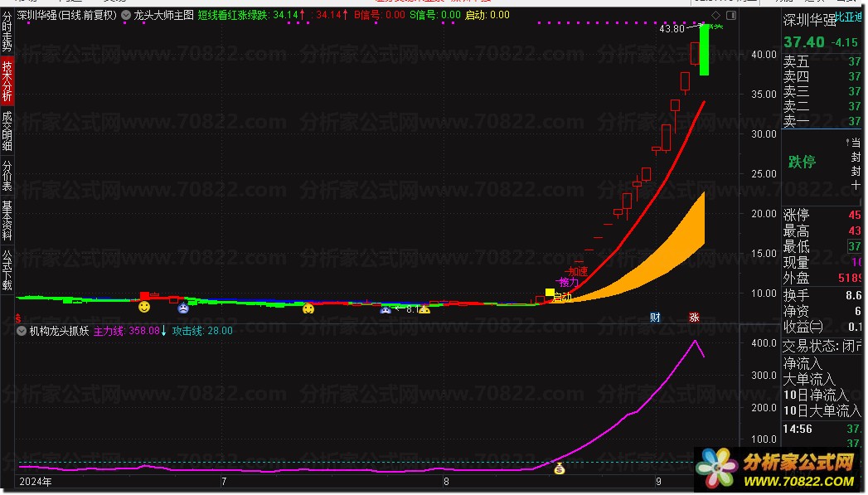
Task: Click the 加速 signal label on chart
Action: click(x=578, y=271)
